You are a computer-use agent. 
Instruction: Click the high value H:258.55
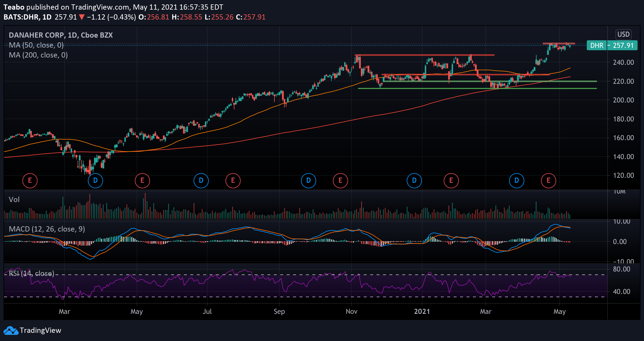(187, 17)
